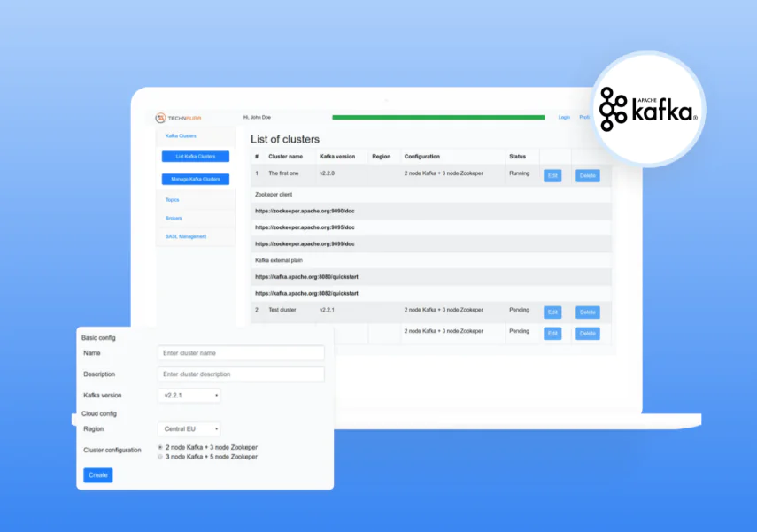Viewport: 757px width, 532px height.
Task: Delete the unnamed cluster row under Test cluster
Action: 588,334
